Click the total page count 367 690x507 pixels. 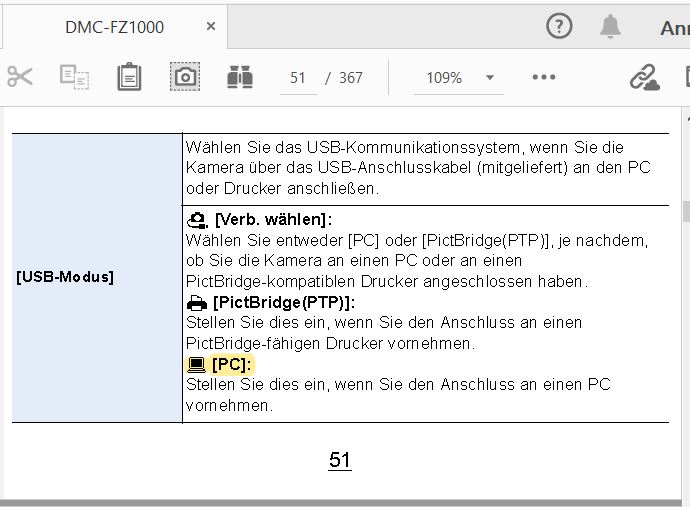tap(351, 78)
